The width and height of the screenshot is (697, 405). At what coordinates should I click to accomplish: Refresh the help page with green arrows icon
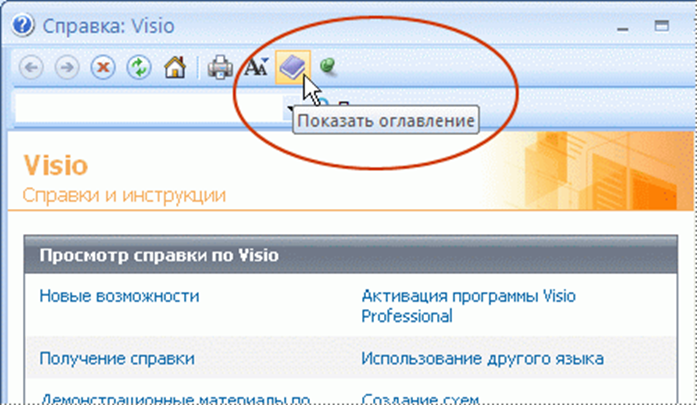coord(139,68)
